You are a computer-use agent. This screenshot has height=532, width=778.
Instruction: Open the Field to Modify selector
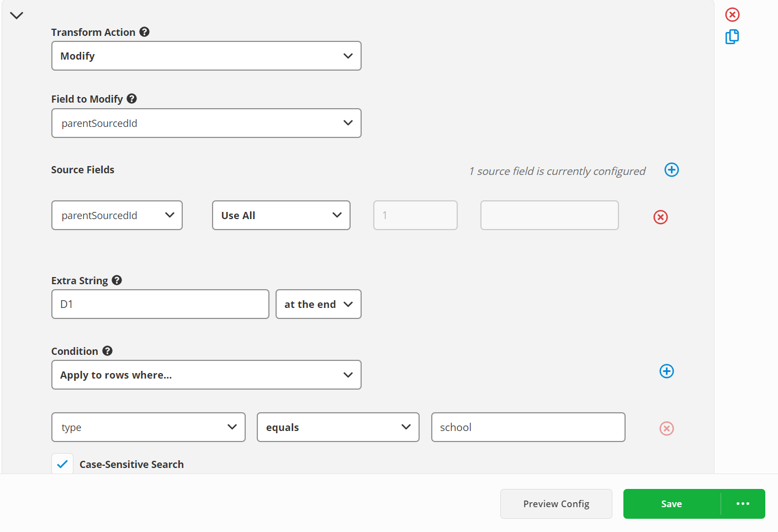click(206, 123)
